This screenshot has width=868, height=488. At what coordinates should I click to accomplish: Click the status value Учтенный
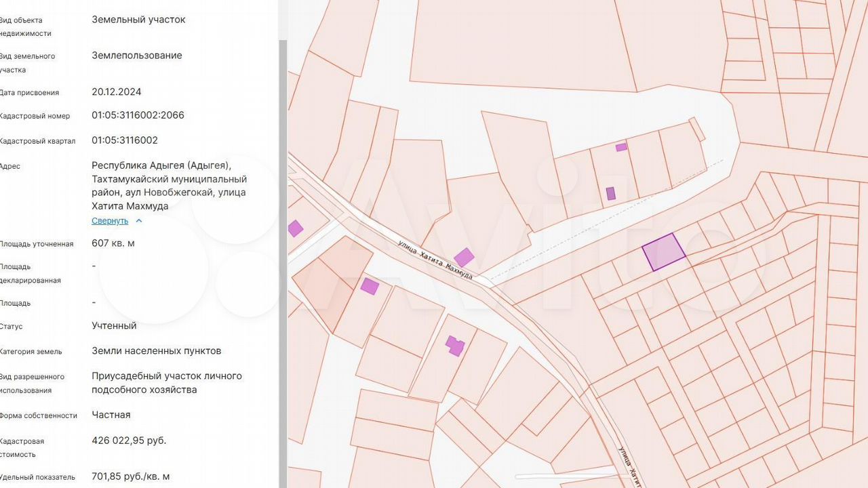(114, 326)
